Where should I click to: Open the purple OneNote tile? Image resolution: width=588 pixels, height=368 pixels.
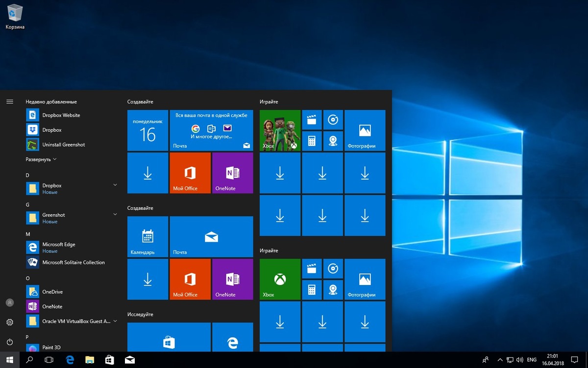232,173
